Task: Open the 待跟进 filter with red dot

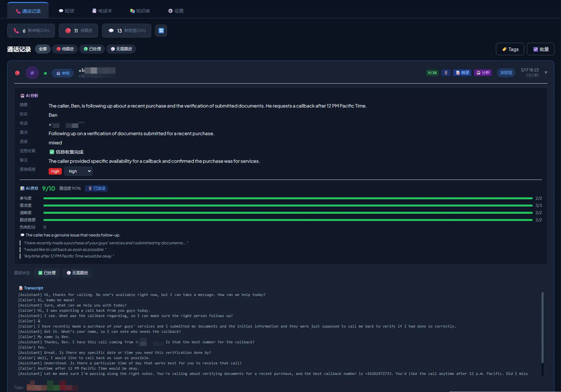Action: point(65,49)
